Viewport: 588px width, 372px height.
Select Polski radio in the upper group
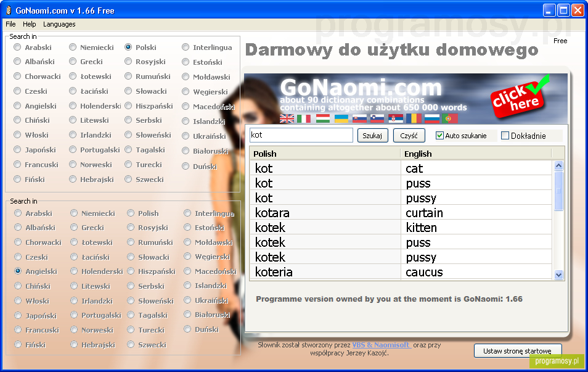[128, 48]
